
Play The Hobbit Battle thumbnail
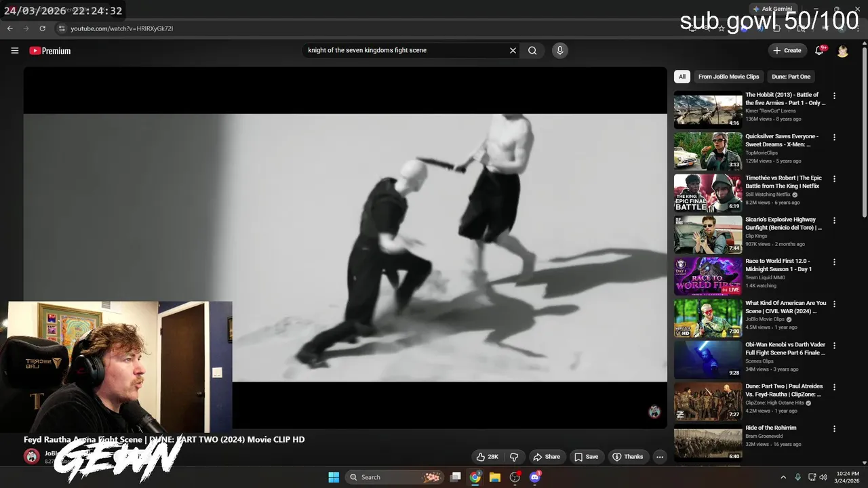708,110
